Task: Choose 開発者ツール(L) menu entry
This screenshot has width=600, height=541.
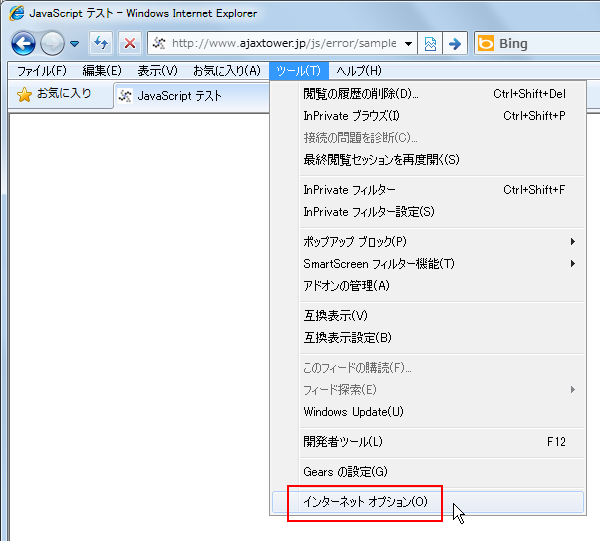Action: [428, 442]
